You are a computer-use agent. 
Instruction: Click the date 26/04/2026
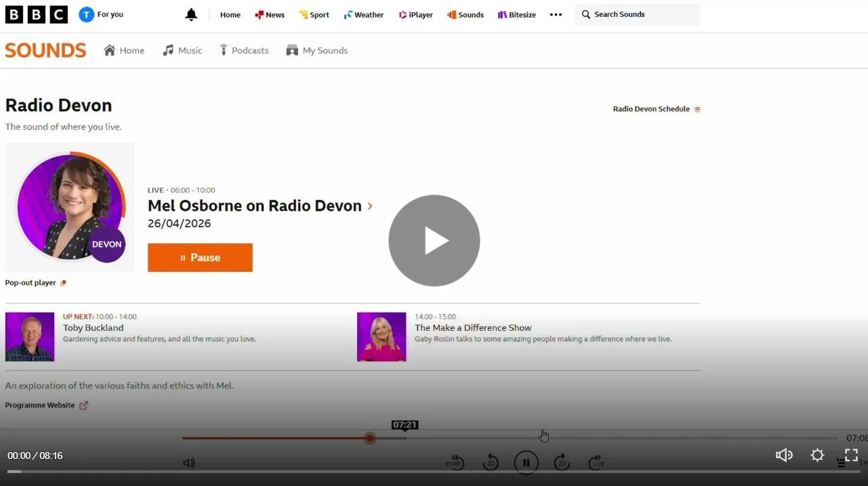[x=180, y=224]
